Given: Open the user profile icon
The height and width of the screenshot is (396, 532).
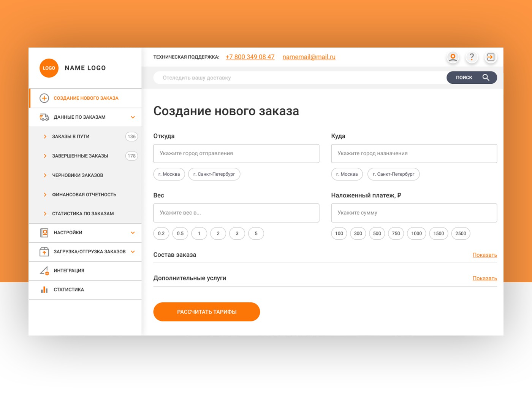Looking at the screenshot, I should click(453, 57).
